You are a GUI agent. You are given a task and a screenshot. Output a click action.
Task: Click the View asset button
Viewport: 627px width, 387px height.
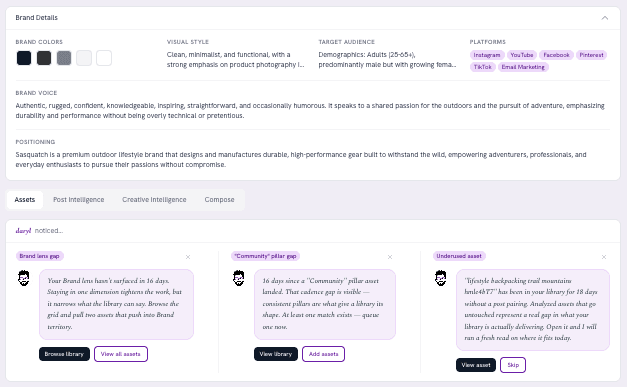click(476, 365)
